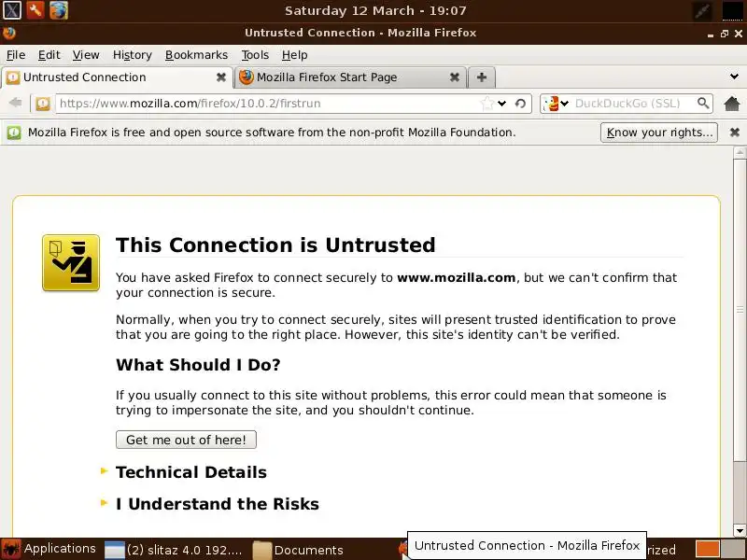The width and height of the screenshot is (747, 560).
Task: Click the Get me out of here! button
Action: click(x=186, y=440)
